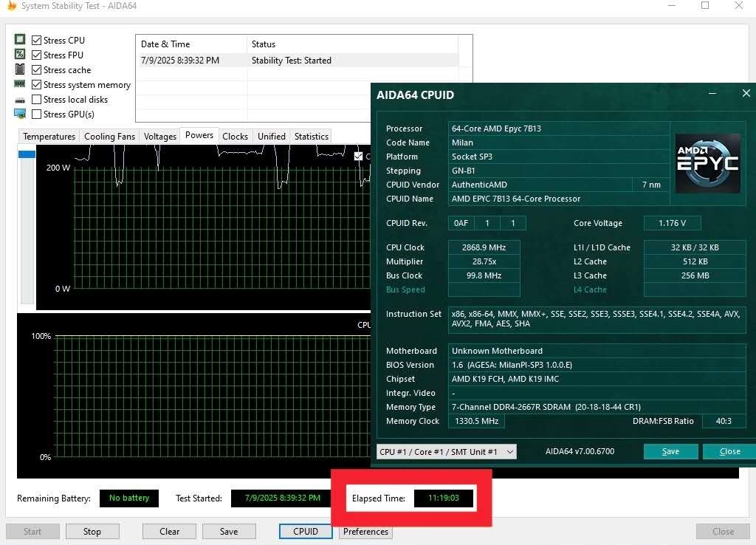The width and height of the screenshot is (756, 545).
Task: Click the 1330.5 MHz memory clock value
Action: tap(476, 421)
